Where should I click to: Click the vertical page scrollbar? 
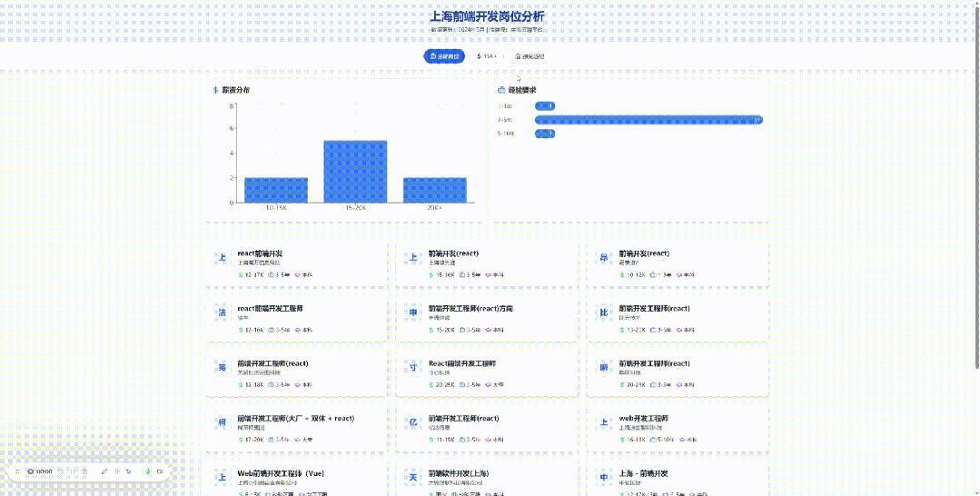pos(977,188)
